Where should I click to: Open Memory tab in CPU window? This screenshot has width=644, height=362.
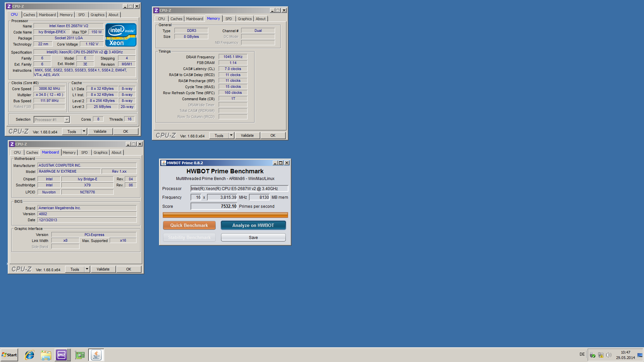tap(66, 15)
